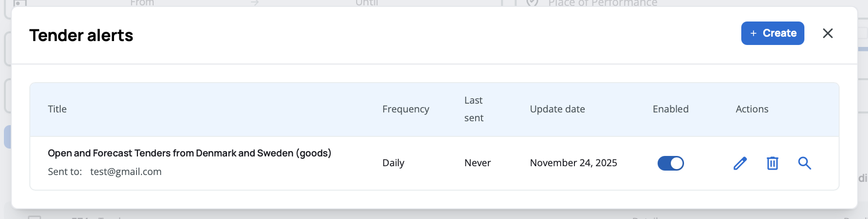
Task: Disable the tender alert toggle switch
Action: (670, 163)
